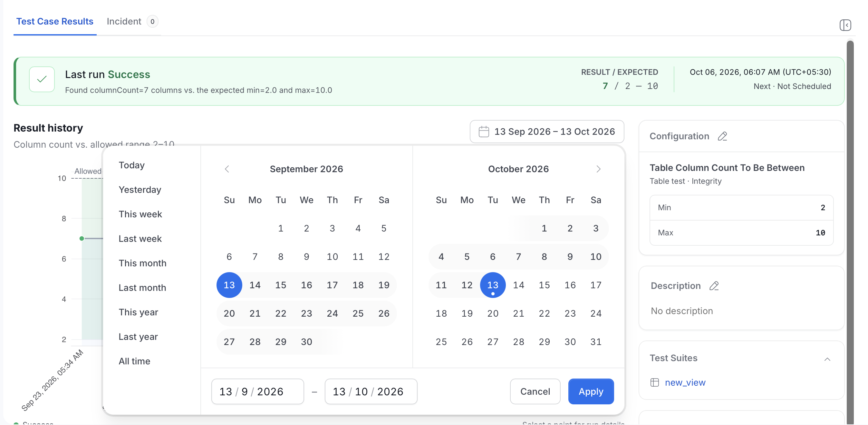Switch to the Test Case Results tab

click(55, 21)
